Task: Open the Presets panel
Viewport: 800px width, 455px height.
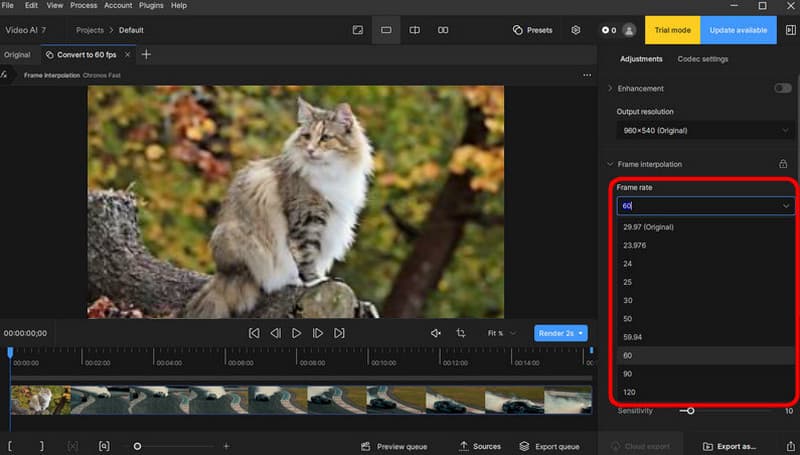Action: pos(532,30)
